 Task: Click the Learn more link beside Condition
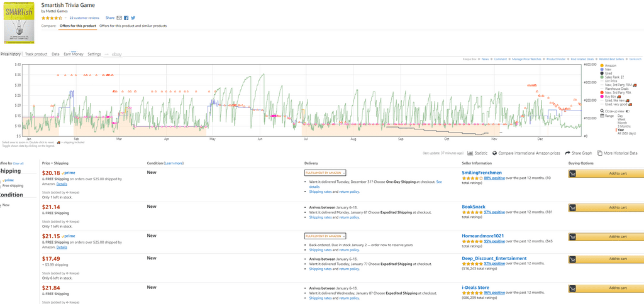pos(174,163)
